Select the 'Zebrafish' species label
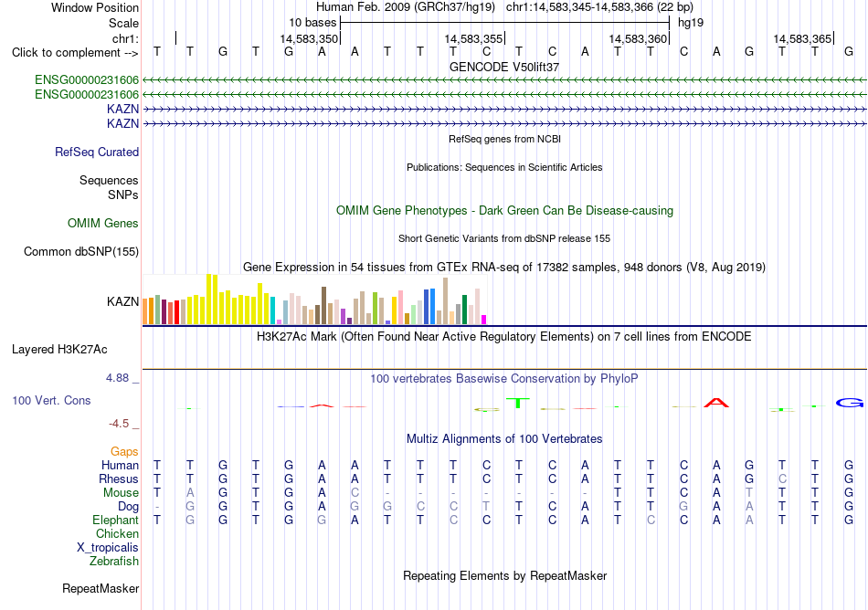Screen dimensions: 868x610 [x=114, y=562]
